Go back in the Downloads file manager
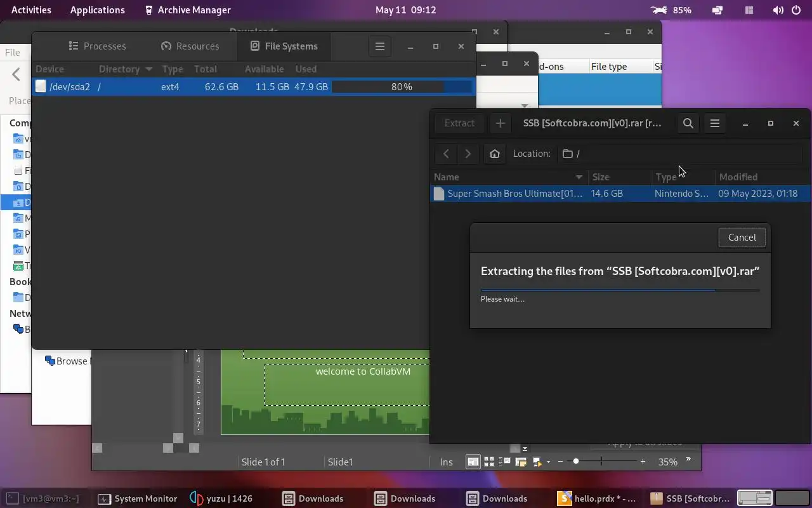Viewport: 812px width, 508px height. (16, 74)
